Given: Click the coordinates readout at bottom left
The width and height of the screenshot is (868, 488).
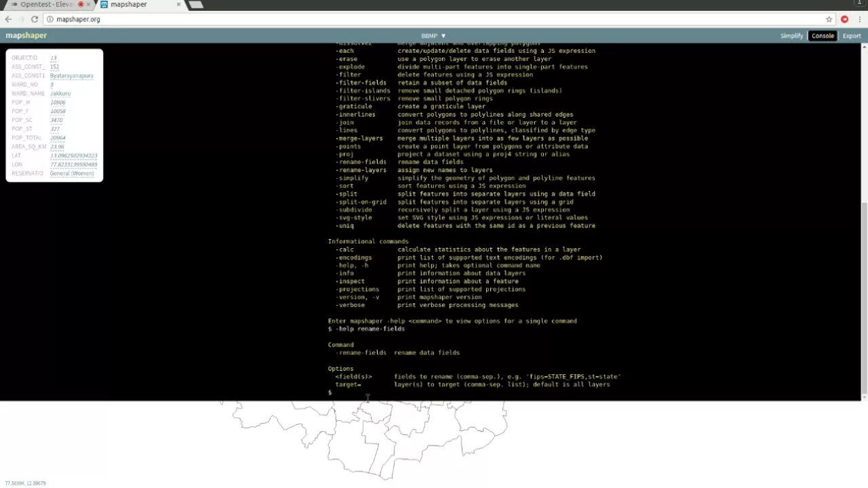Looking at the screenshot, I should coord(25,483).
